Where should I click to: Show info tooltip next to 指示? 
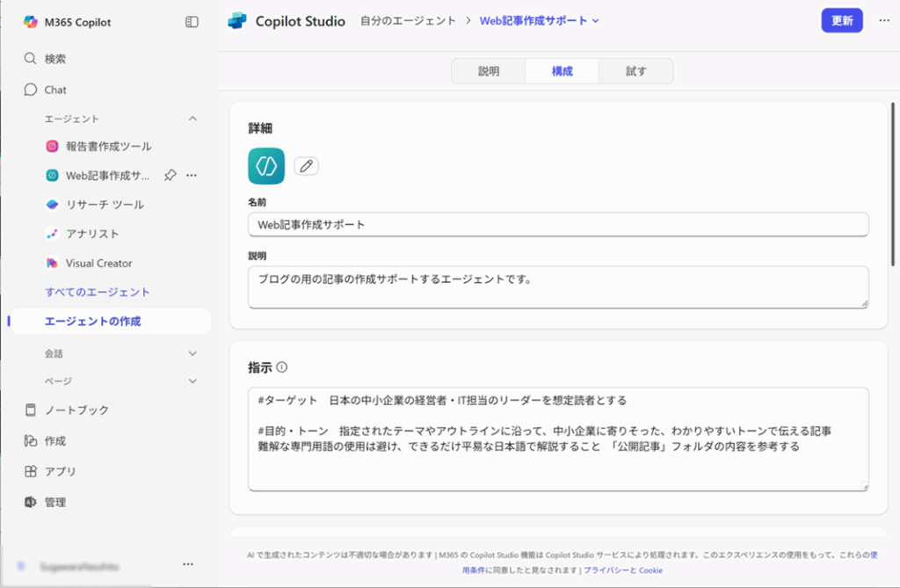coord(282,367)
